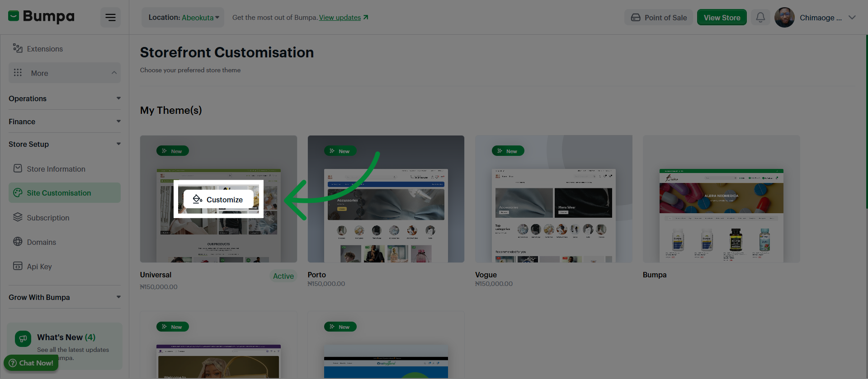Viewport: 868px width, 379px height.
Task: Open the Location Abeokuta dropdown
Action: (x=183, y=18)
